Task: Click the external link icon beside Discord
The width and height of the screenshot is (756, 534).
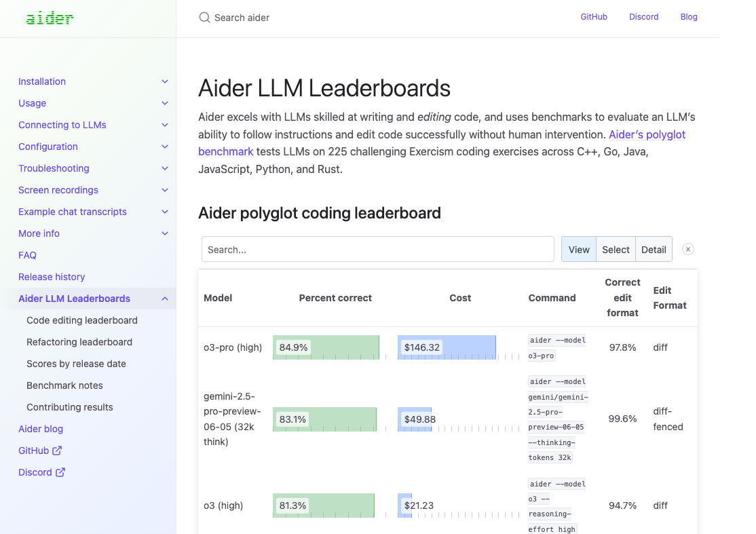Action: [60, 472]
